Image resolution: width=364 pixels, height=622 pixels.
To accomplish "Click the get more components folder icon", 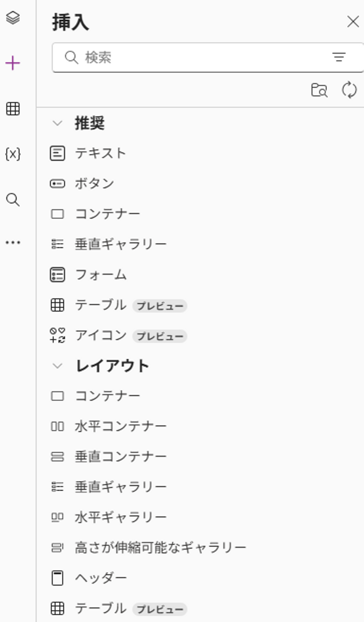I will tap(319, 90).
